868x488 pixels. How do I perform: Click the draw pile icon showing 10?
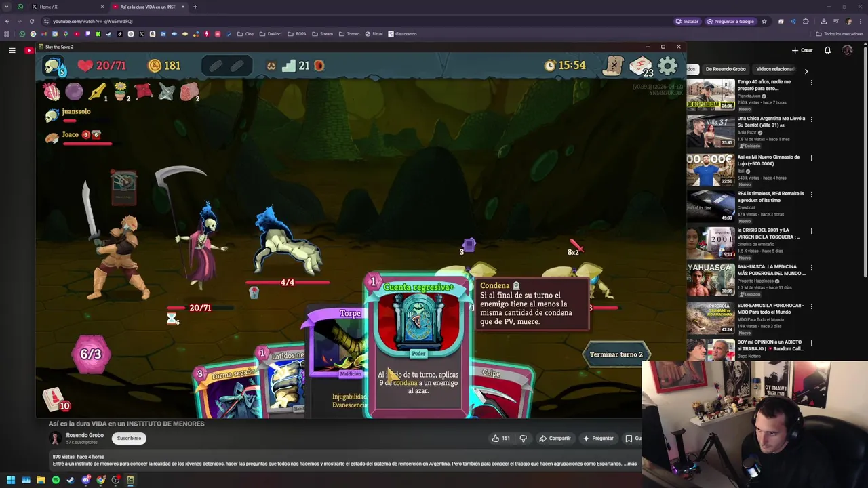(56, 399)
